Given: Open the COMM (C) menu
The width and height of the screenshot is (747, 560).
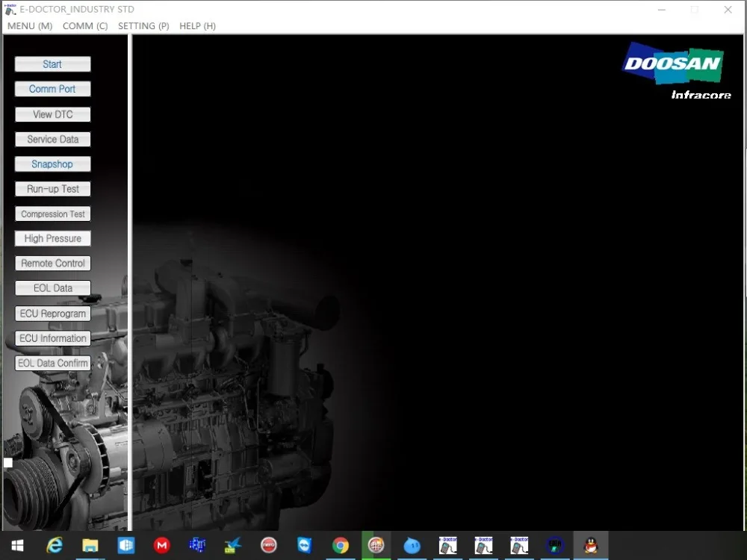Looking at the screenshot, I should click(x=85, y=26).
